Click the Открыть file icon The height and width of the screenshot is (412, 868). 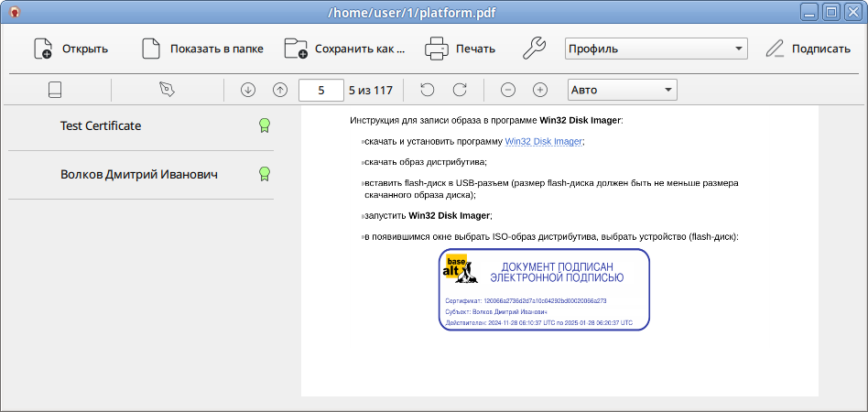click(43, 49)
